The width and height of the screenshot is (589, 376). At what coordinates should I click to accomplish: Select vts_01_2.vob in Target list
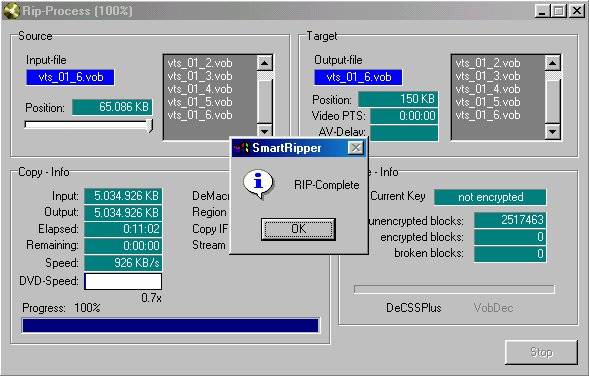point(488,63)
